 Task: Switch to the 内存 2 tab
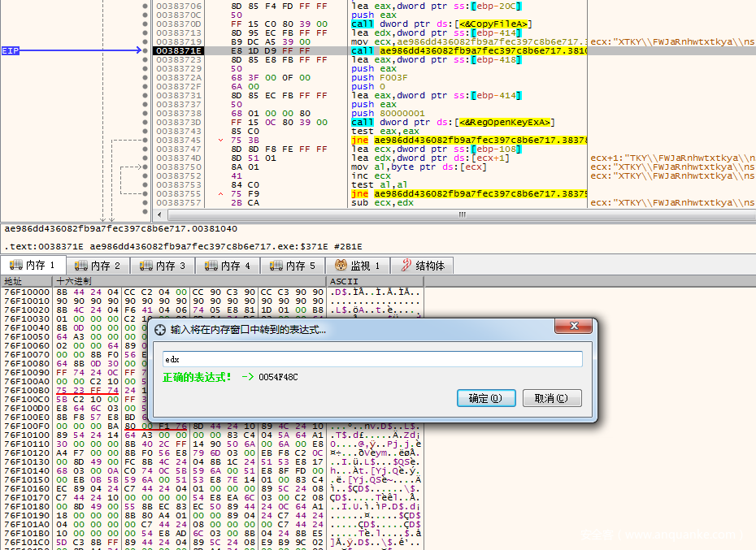pos(98,266)
